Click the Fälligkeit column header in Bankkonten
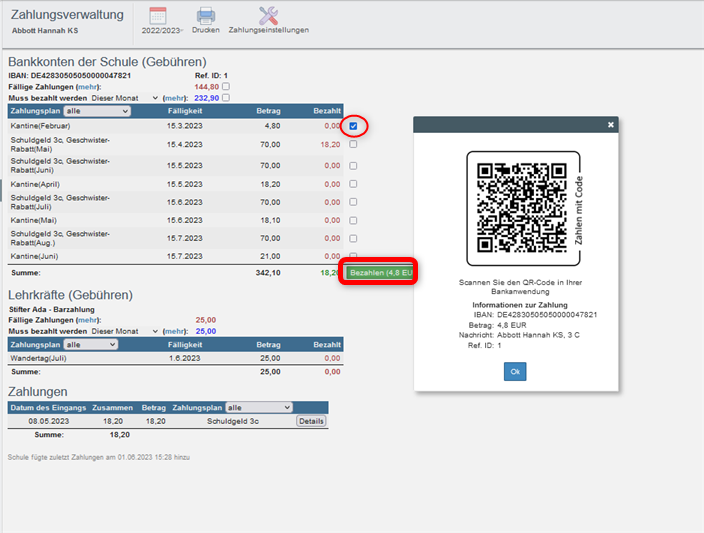Image resolution: width=704 pixels, height=533 pixels. (x=185, y=111)
